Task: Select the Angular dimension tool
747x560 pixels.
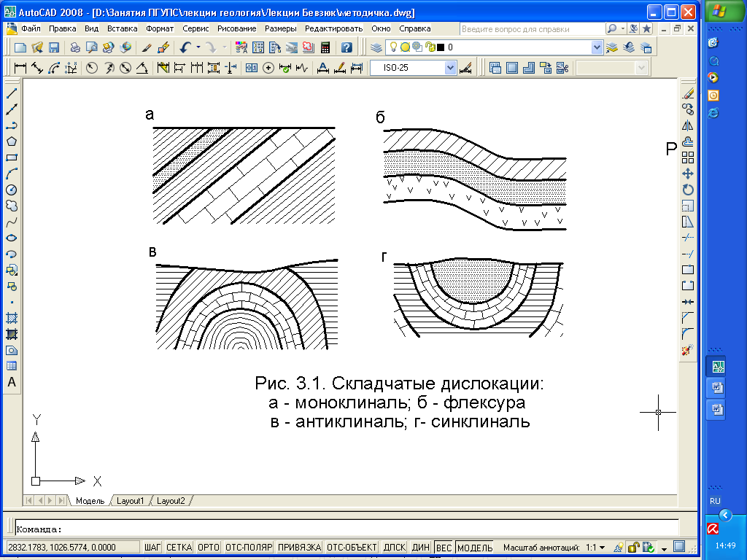Action: coord(142,68)
